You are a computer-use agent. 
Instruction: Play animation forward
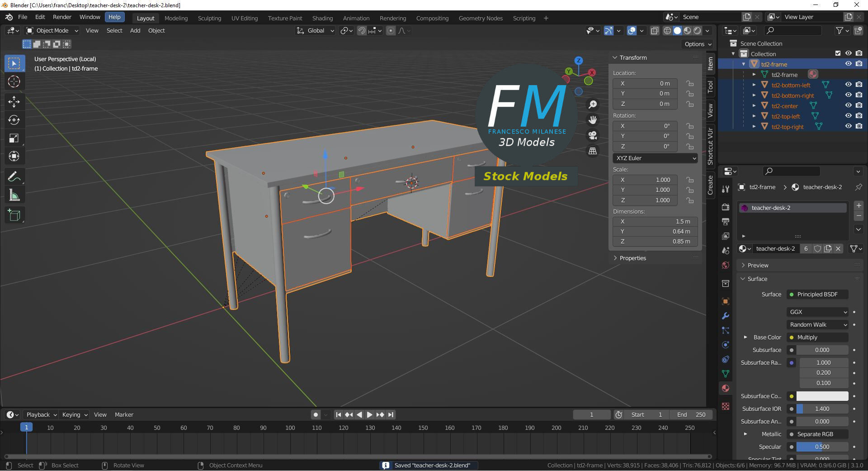pos(369,415)
